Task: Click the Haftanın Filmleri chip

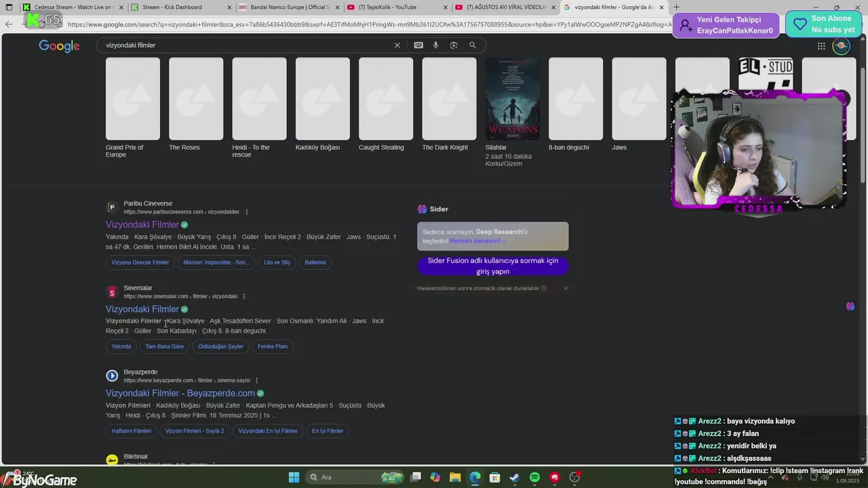Action: [x=132, y=431]
